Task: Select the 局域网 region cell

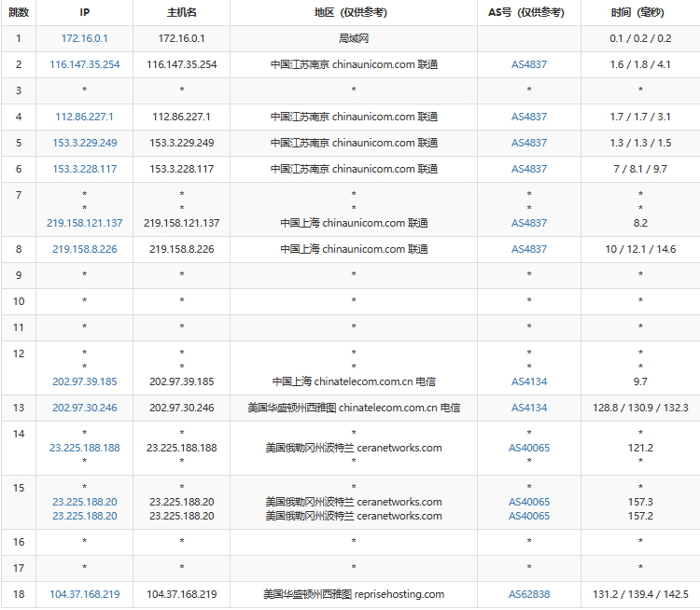Action: (354, 38)
